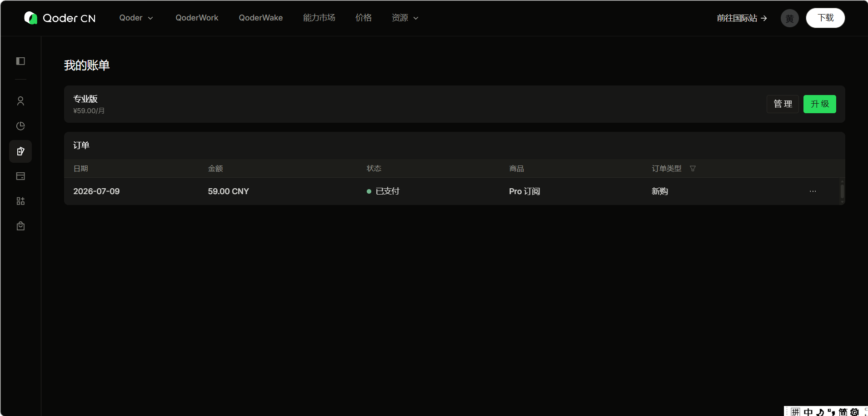Expand the Qoder dropdown menu
868x416 pixels.
[x=136, y=18]
